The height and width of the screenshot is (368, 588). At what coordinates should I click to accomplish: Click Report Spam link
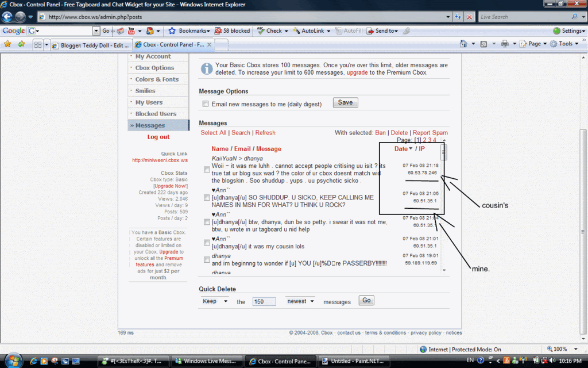pyautogui.click(x=430, y=133)
